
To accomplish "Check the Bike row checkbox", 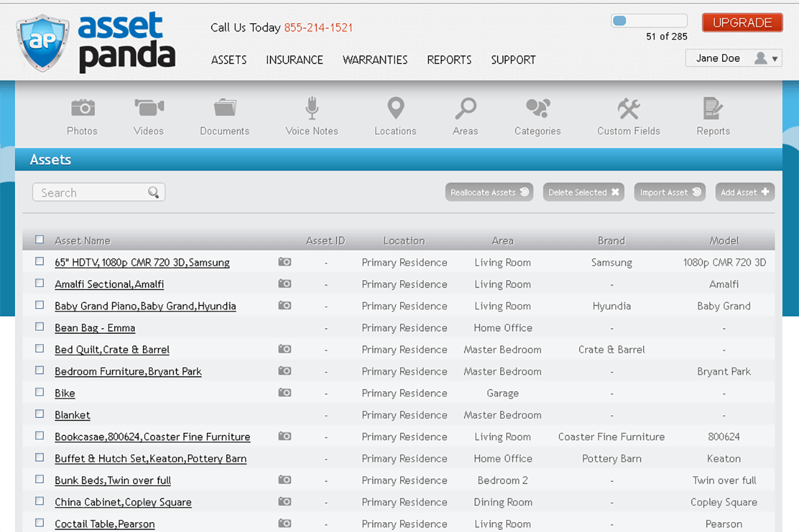I will point(40,392).
